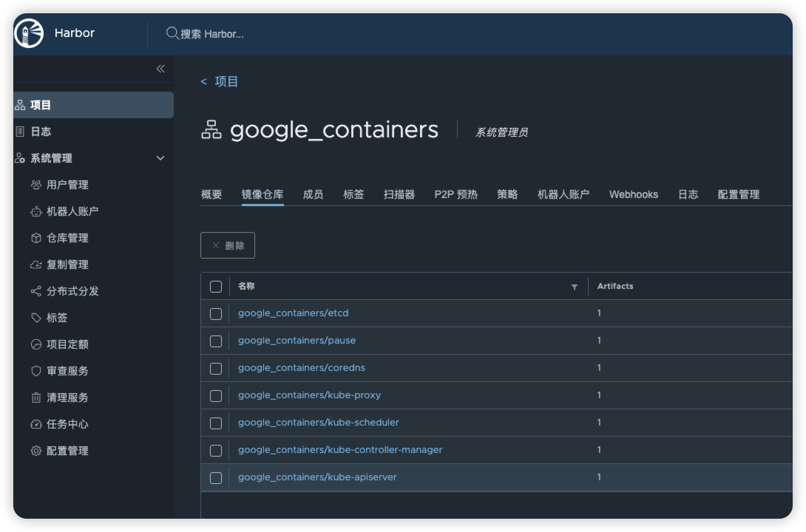Open the P2P 预热 tab

[x=456, y=194]
